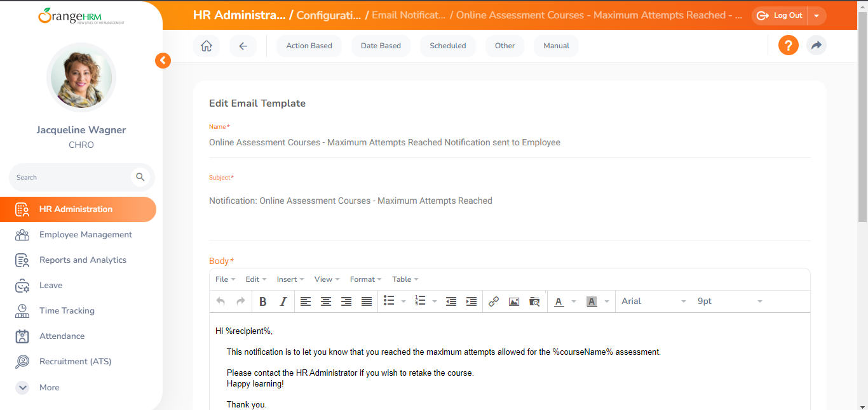Switch to the Other tab
The height and width of the screenshot is (410, 868).
tap(505, 46)
